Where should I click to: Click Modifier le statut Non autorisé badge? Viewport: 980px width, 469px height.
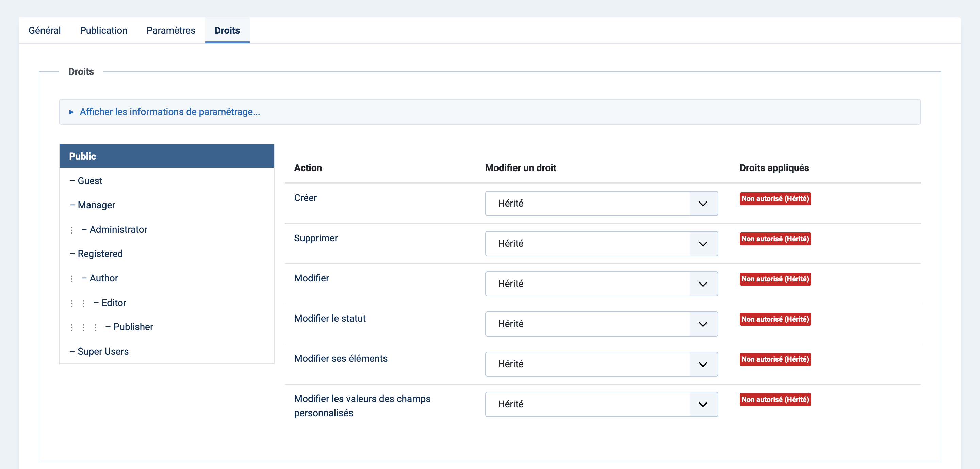(775, 319)
